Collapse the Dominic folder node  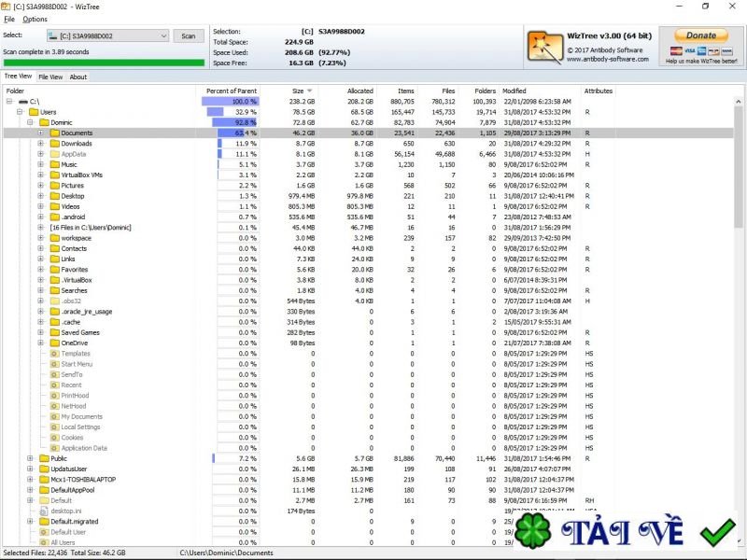pos(30,122)
